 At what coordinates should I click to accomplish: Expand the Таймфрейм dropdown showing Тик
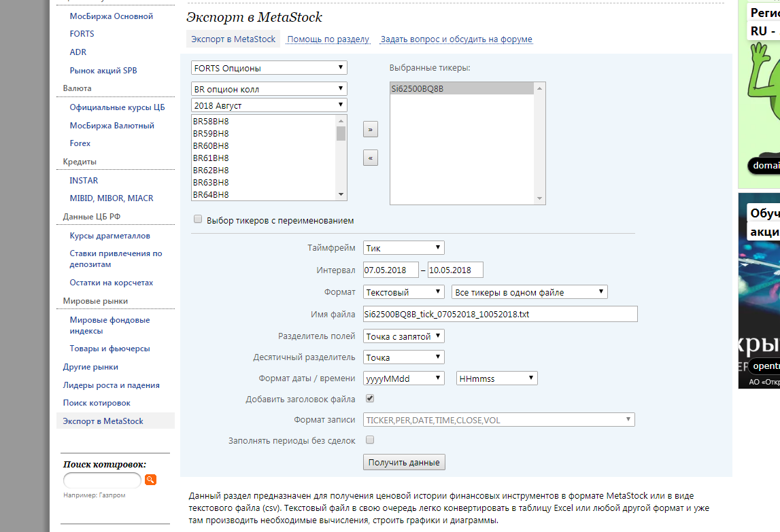(403, 247)
